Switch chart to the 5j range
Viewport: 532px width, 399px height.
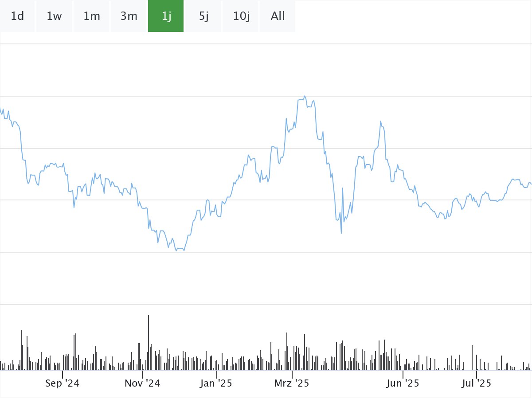click(203, 16)
